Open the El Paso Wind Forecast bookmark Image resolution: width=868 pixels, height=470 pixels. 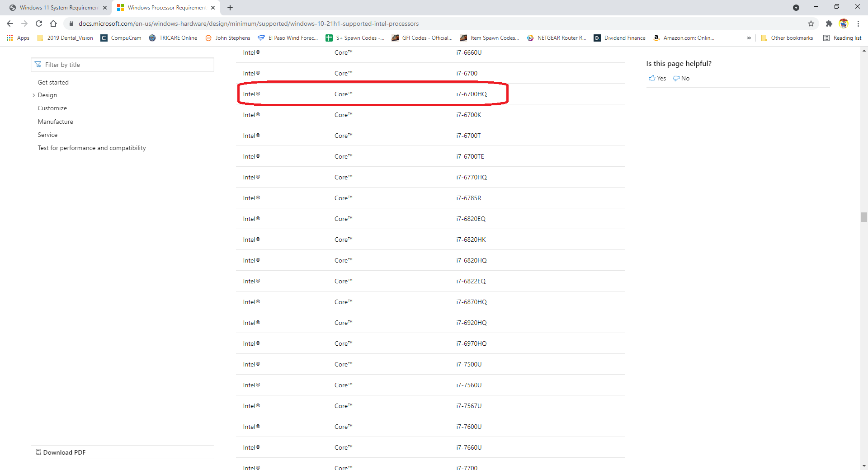tap(288, 38)
